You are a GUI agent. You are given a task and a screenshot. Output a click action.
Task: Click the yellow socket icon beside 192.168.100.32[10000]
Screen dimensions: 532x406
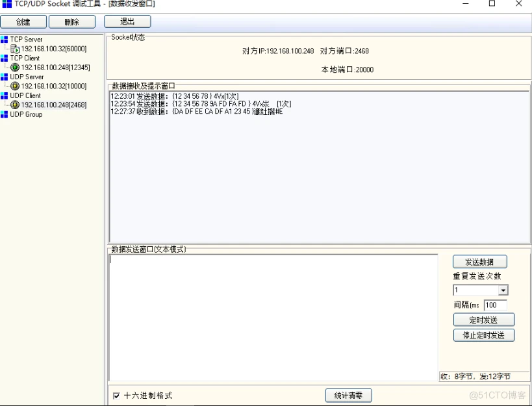pos(14,86)
